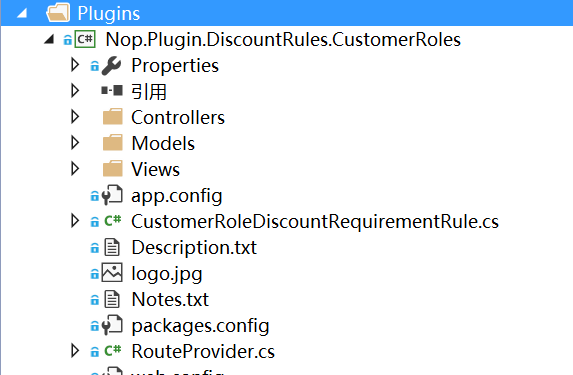Click the Plugins solution folder icon
The image size is (573, 375).
(58, 13)
